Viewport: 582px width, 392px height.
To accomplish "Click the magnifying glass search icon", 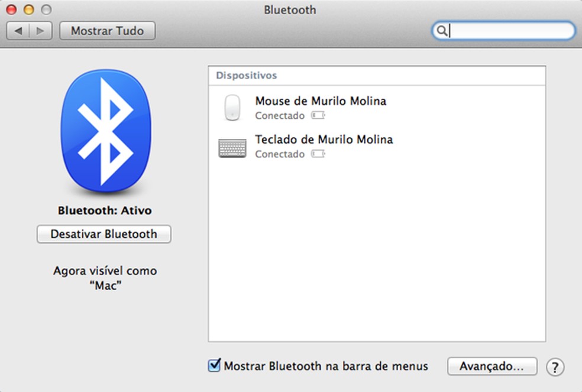I will pyautogui.click(x=442, y=30).
